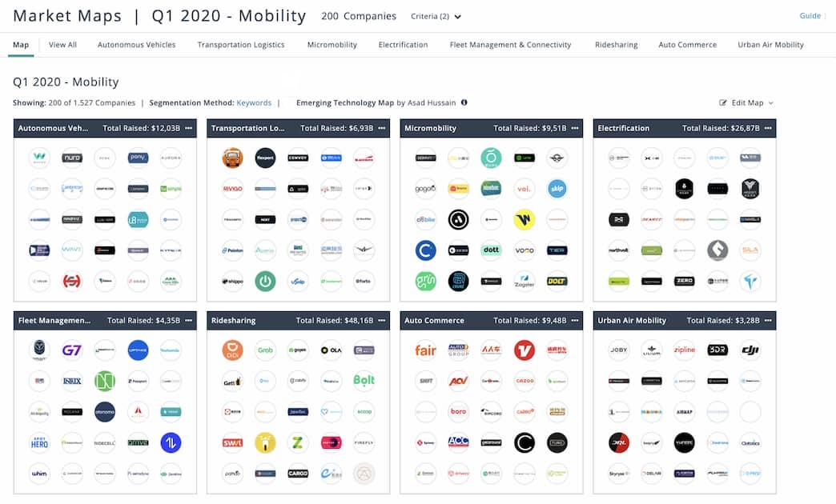Screen dimensions: 836x504
Task: Show more options for the Micromobility panel
Action: click(575, 128)
